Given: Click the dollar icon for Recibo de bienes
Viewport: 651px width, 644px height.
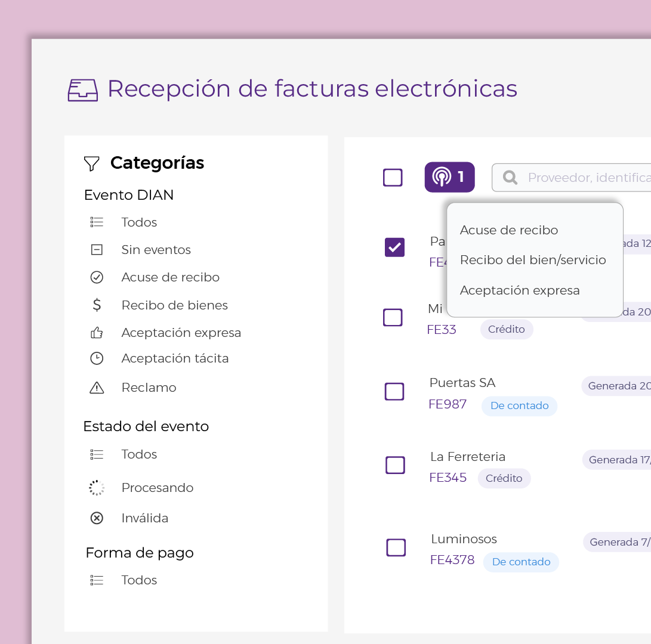Looking at the screenshot, I should 97,305.
